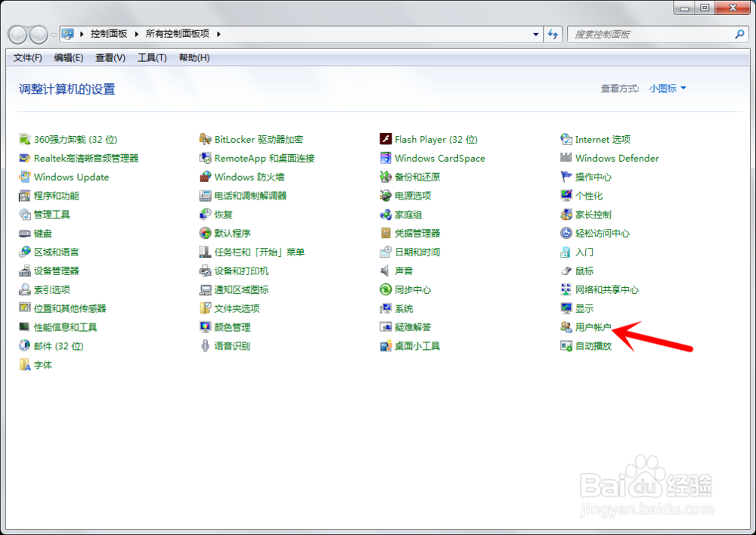Open the 程序和功能 icon
This screenshot has height=535, width=756.
pos(25,196)
